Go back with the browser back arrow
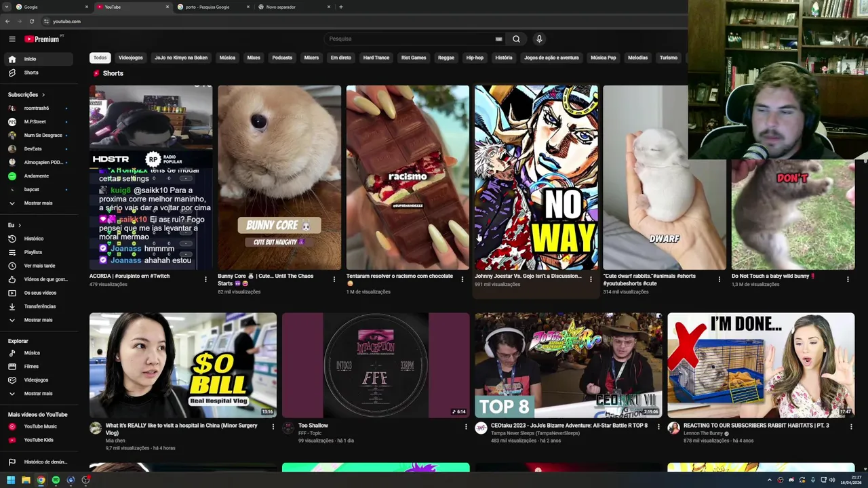Image resolution: width=868 pixels, height=488 pixels. (x=7, y=21)
